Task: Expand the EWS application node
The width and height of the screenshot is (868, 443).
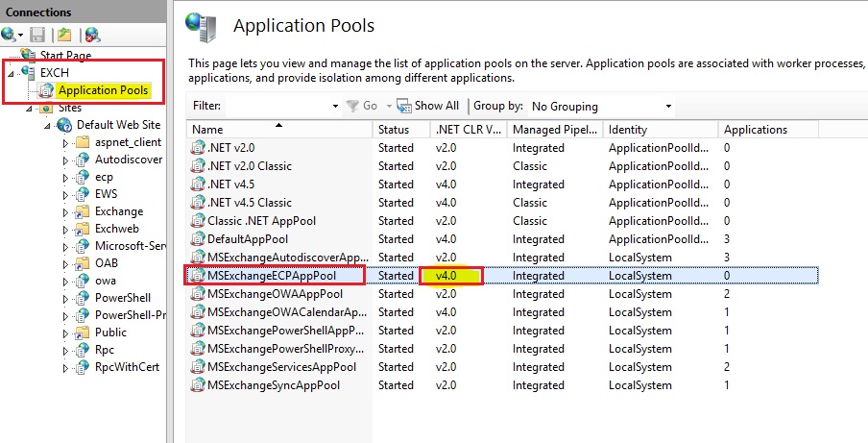Action: tap(65, 195)
